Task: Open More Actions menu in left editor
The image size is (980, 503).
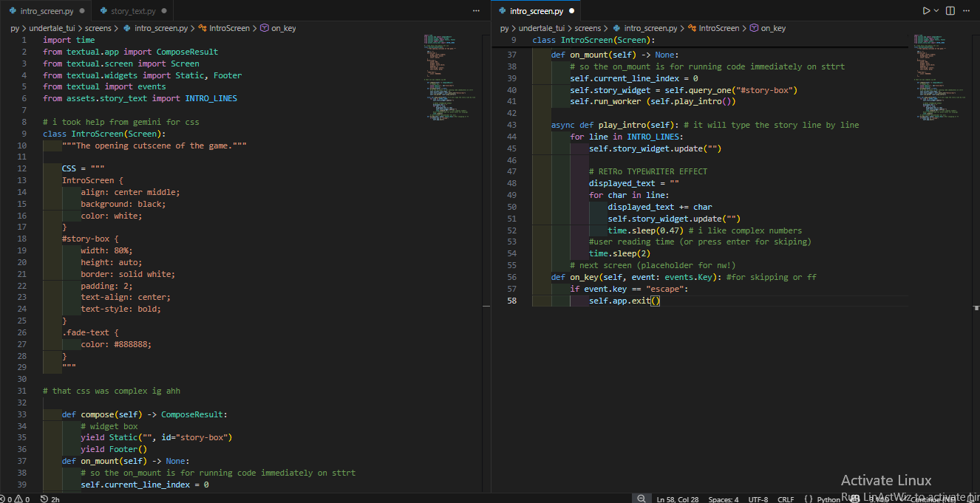Action: (477, 11)
